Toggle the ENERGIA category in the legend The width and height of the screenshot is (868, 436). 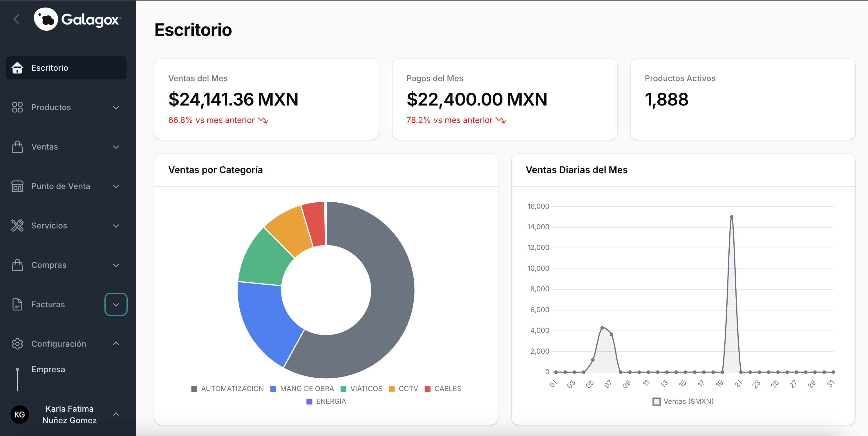coord(325,401)
